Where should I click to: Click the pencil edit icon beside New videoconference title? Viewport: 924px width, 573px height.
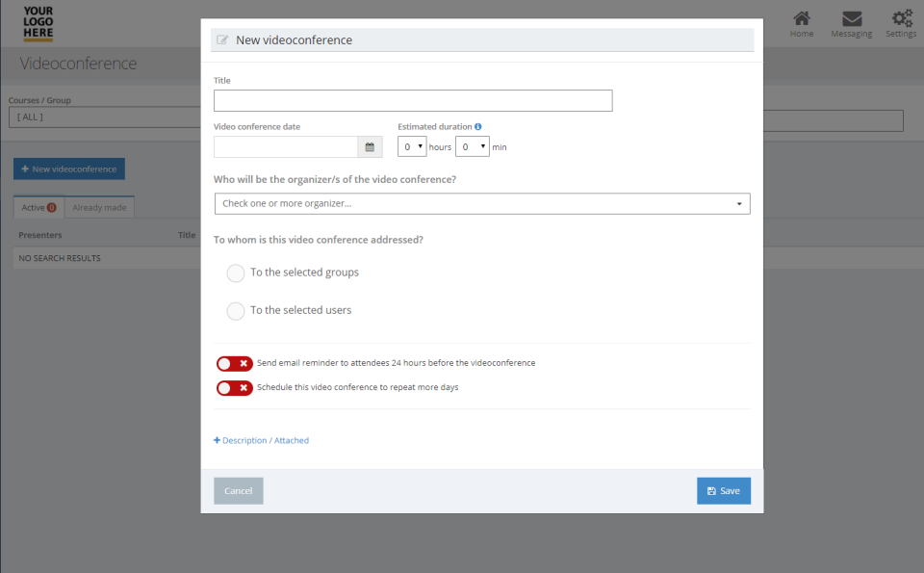(x=223, y=40)
